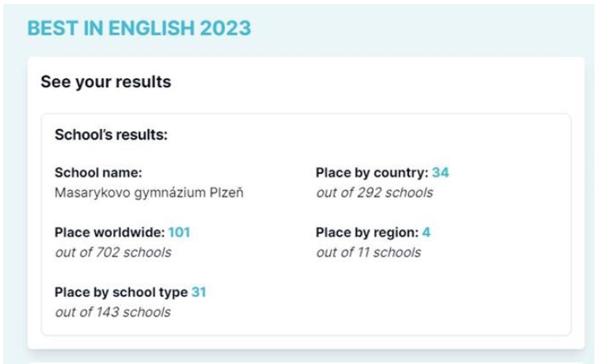Select the out of 143 schools text
This screenshot has width=596, height=364.
point(112,313)
